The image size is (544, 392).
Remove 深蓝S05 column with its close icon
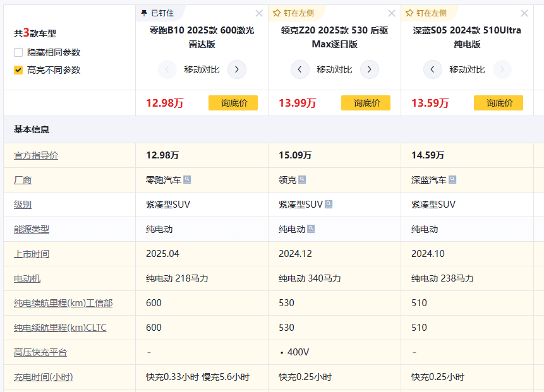(x=524, y=13)
